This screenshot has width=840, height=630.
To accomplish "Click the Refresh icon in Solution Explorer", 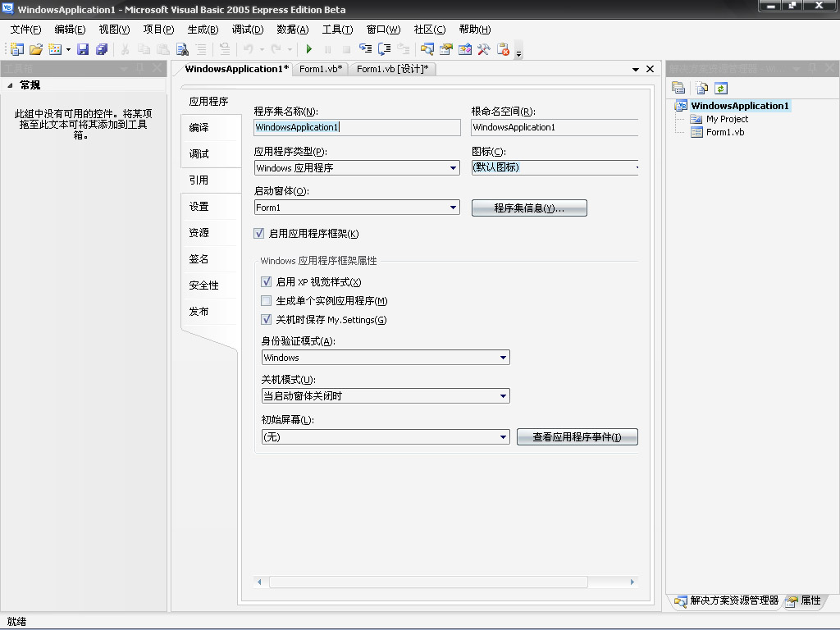I will [721, 88].
